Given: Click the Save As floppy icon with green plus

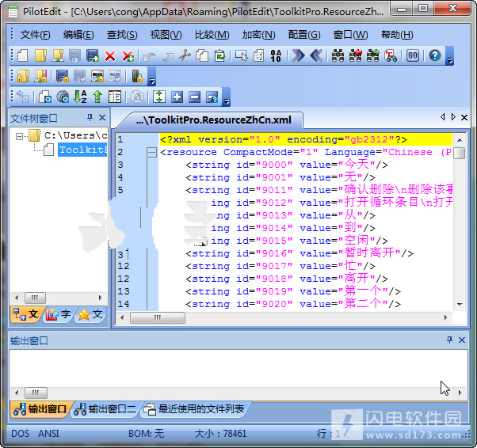Looking at the screenshot, I should [x=93, y=56].
